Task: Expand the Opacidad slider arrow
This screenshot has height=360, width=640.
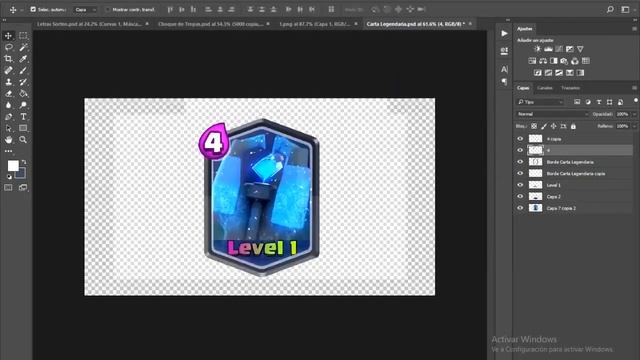Action: click(x=634, y=114)
